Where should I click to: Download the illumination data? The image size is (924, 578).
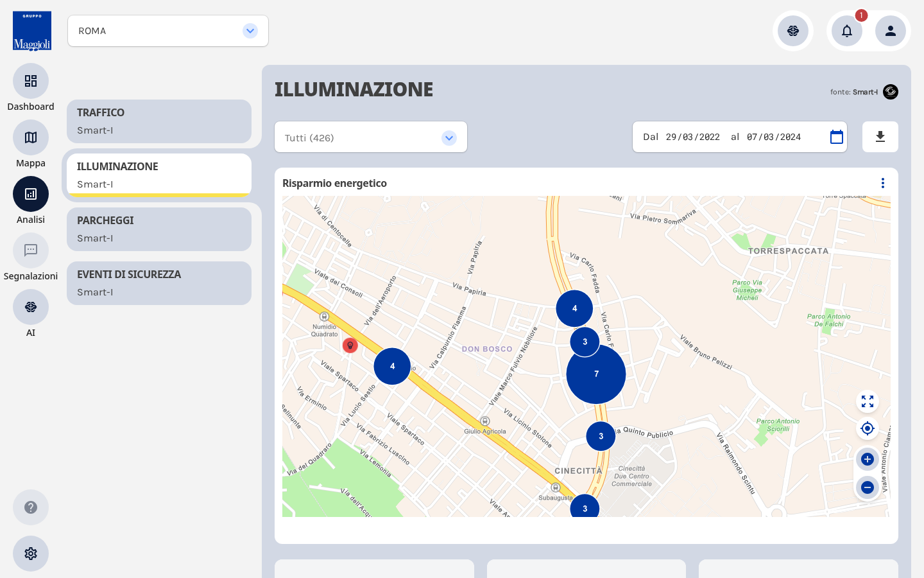pyautogui.click(x=880, y=137)
